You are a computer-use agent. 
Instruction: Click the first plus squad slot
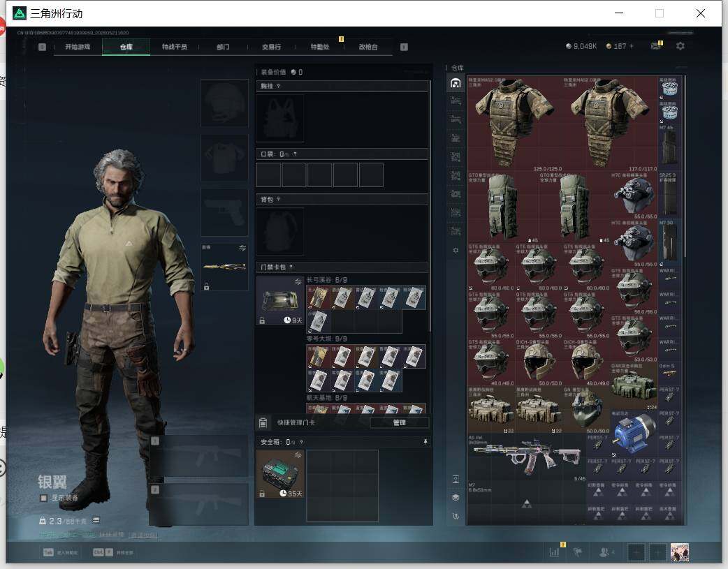[636, 552]
